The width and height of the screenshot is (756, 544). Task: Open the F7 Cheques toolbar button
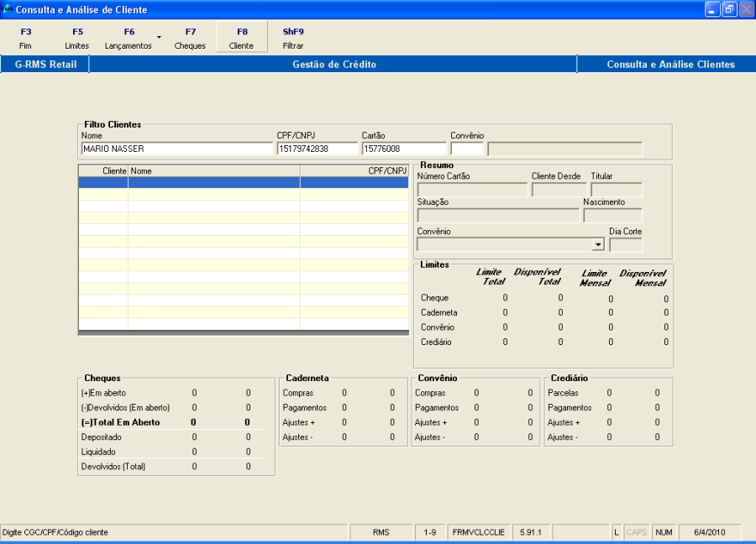(190, 38)
